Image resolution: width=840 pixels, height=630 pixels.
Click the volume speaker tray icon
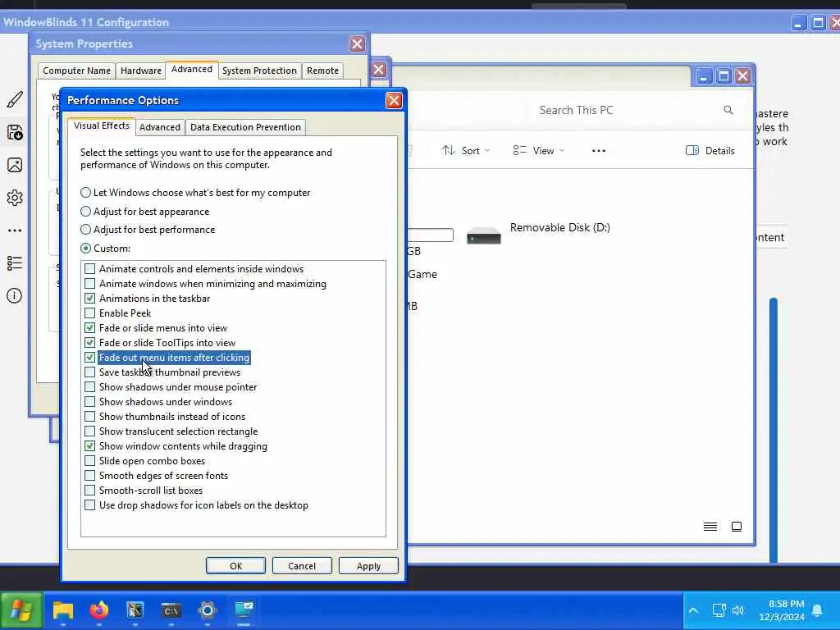pyautogui.click(x=738, y=610)
